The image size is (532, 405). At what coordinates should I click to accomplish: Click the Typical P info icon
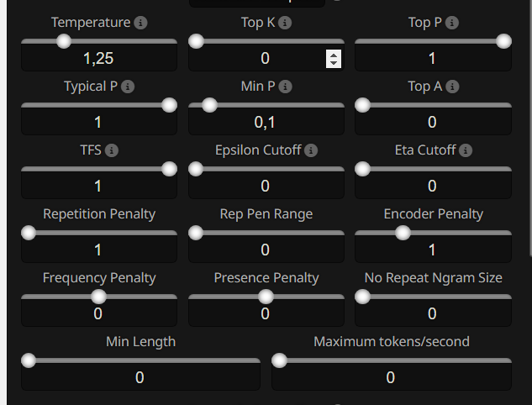[x=129, y=87]
